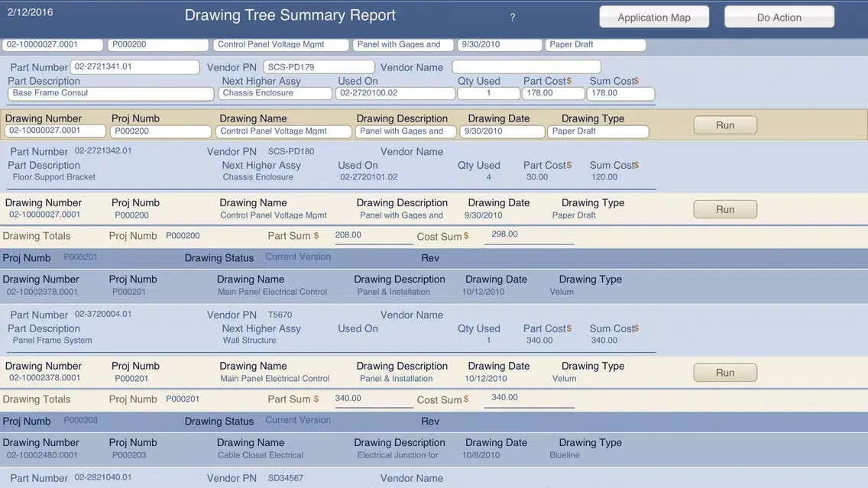The height and width of the screenshot is (488, 868).
Task: Click the Vendor PN value SCS-PD180
Action: [291, 151]
